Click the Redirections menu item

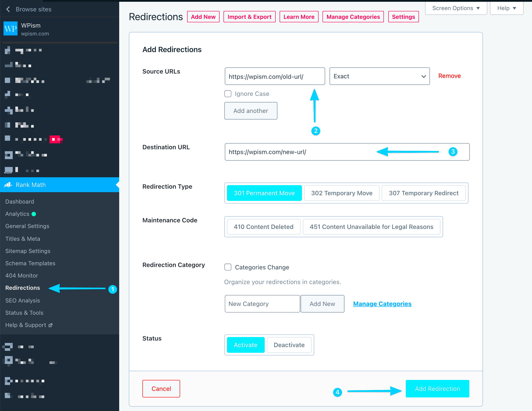23,288
